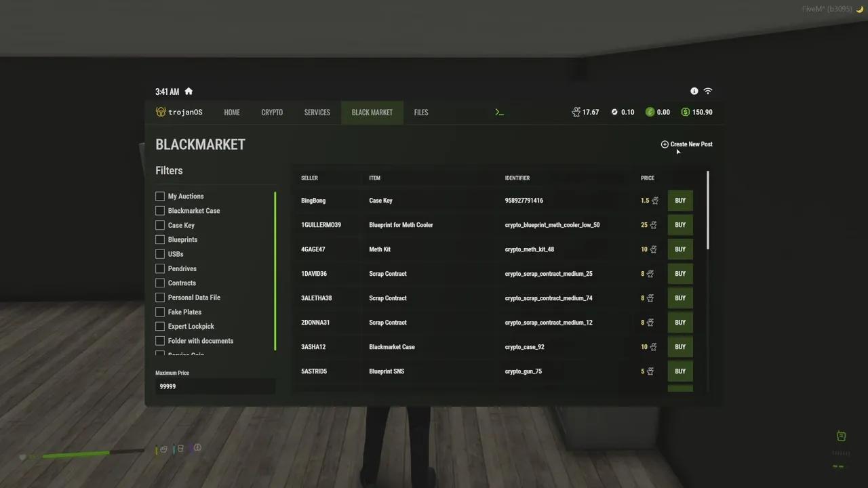Check the Contracts filter
This screenshot has height=488, width=868.
pyautogui.click(x=160, y=283)
